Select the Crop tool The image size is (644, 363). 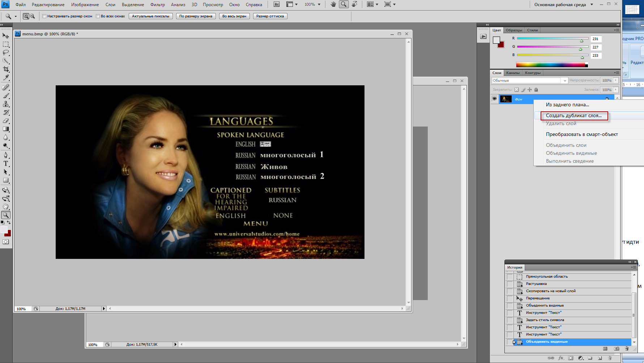[x=6, y=69]
